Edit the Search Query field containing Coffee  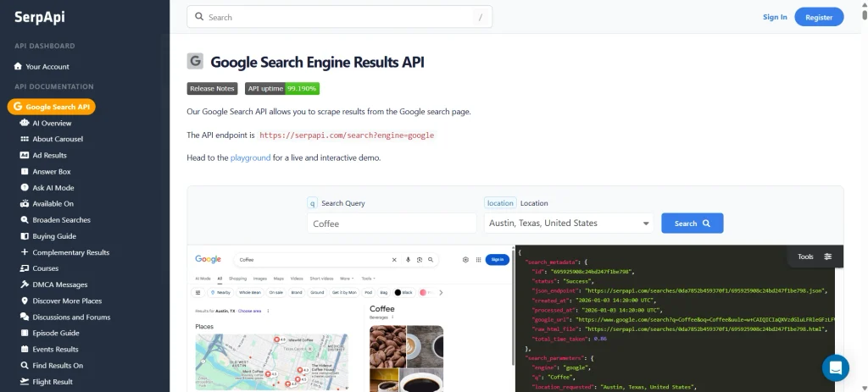tap(392, 224)
